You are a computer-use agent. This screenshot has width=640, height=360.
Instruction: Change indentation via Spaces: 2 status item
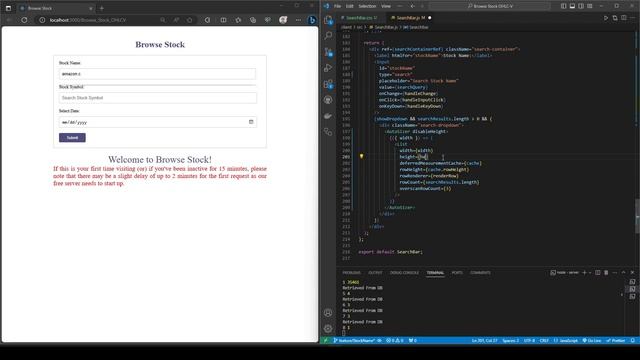coord(511,340)
